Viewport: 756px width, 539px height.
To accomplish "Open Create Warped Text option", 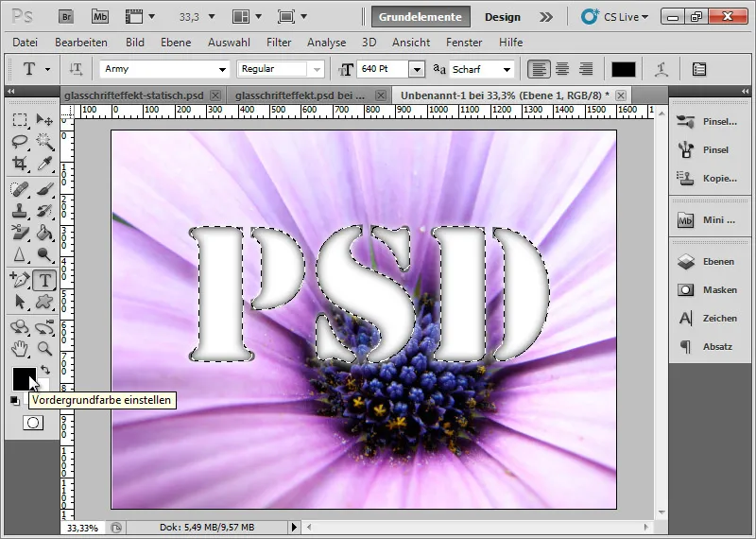I will click(661, 69).
